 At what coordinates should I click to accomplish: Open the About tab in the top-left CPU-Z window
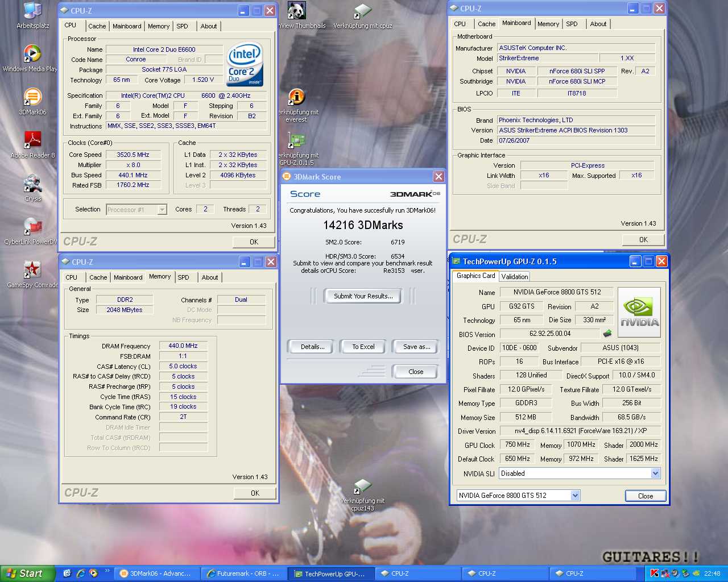pyautogui.click(x=209, y=26)
